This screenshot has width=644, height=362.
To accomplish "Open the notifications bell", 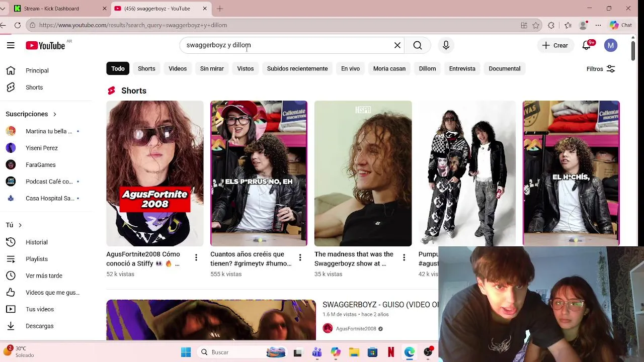I will [x=587, y=45].
